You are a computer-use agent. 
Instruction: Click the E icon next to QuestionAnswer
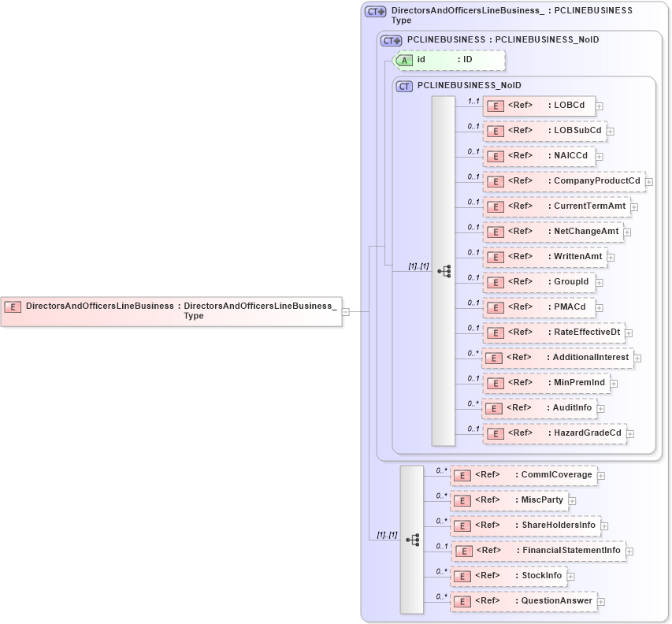[462, 600]
